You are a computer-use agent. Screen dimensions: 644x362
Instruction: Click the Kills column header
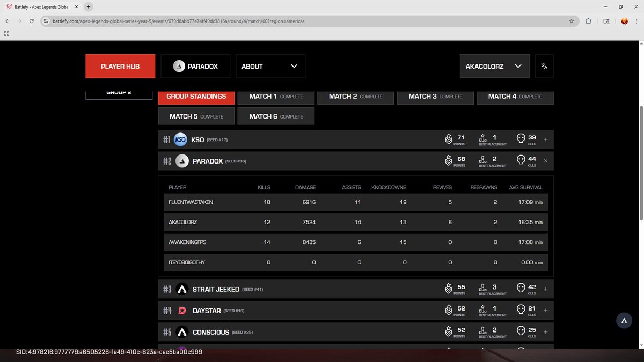click(x=264, y=187)
